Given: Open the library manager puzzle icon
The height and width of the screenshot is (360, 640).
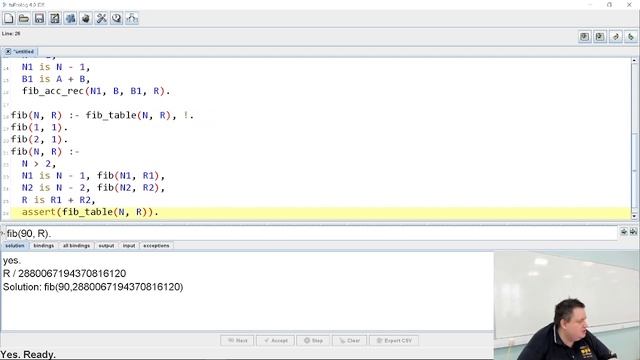Looking at the screenshot, I should point(71,18).
